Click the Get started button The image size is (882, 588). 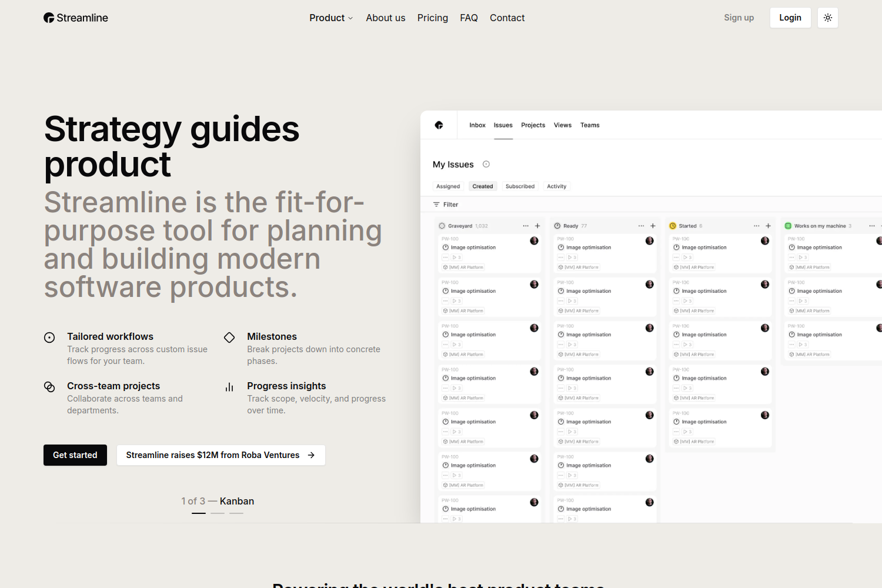[75, 455]
